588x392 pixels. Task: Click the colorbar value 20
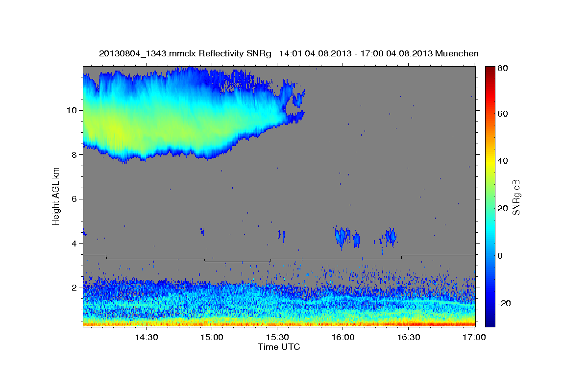[x=504, y=208]
